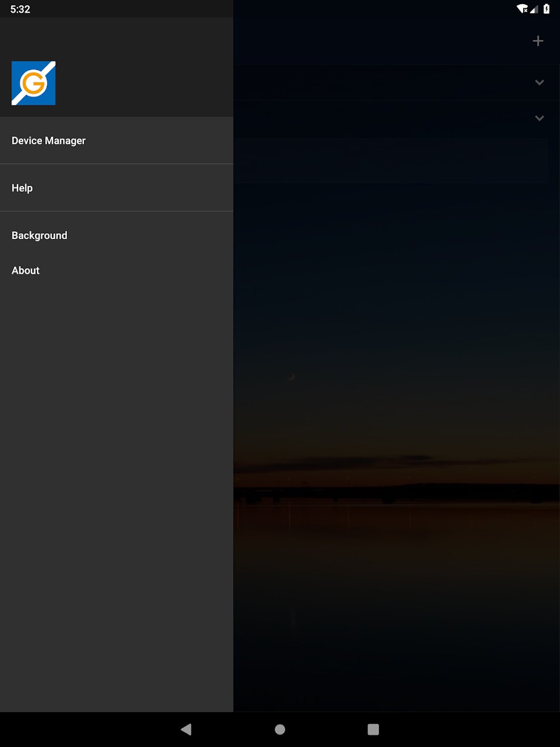560x747 pixels.
Task: Tap the blue G app logo
Action: point(34,83)
